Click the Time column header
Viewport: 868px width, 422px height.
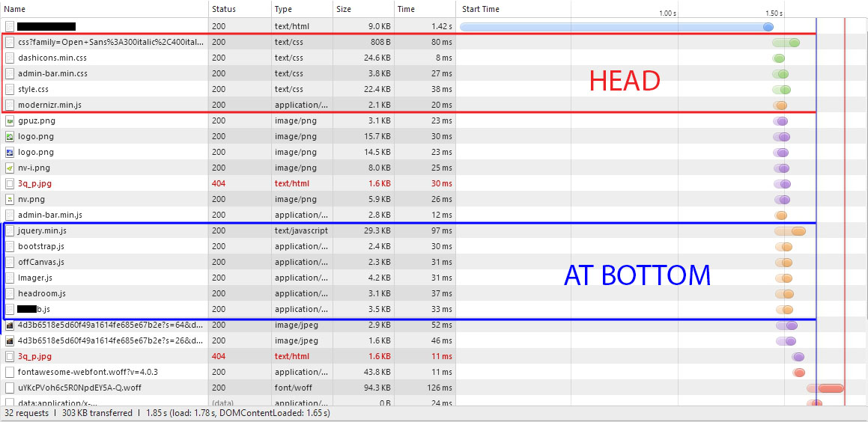click(x=406, y=9)
